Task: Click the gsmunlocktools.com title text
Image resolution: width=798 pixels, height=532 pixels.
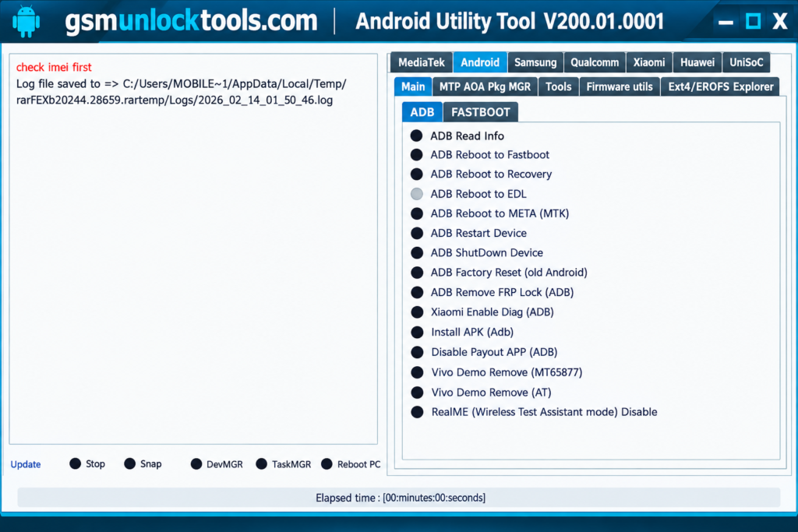Action: point(191,21)
